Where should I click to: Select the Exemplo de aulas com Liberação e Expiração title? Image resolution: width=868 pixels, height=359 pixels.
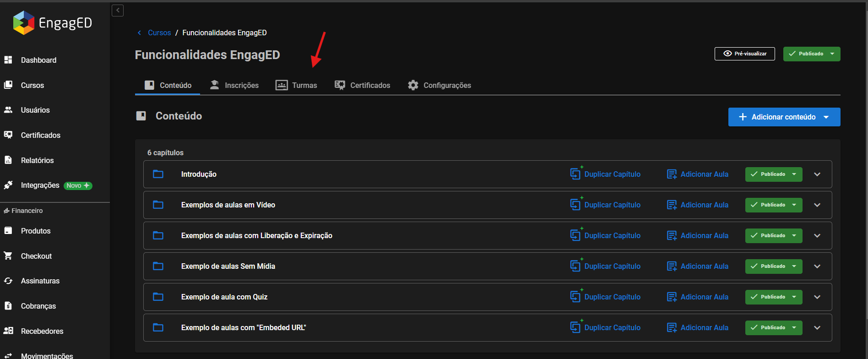257,235
